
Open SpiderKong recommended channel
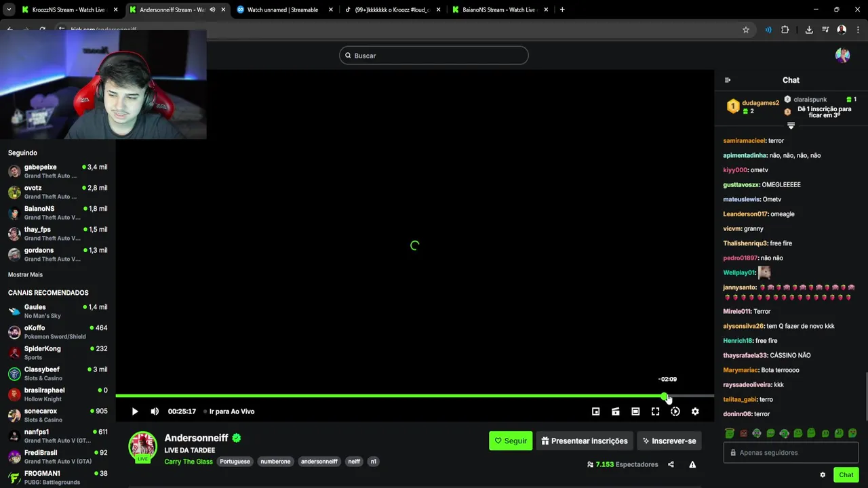tap(58, 352)
